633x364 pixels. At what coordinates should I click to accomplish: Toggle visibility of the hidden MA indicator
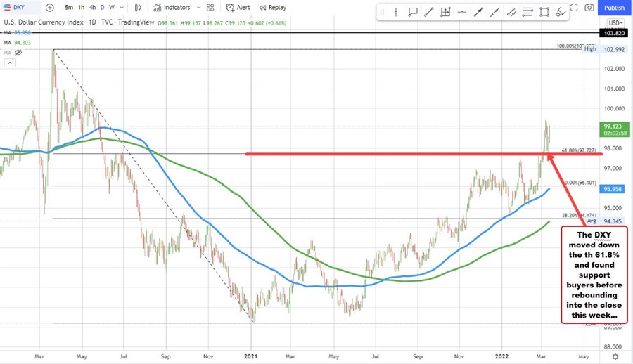click(18, 53)
